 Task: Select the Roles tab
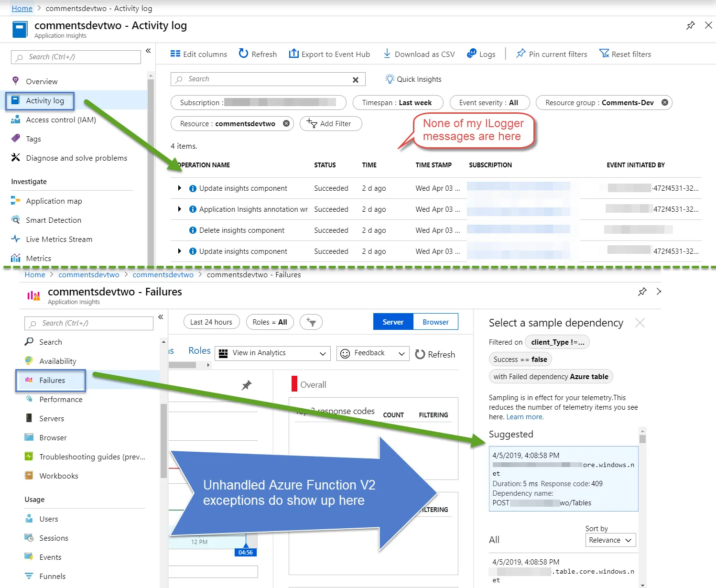click(199, 350)
